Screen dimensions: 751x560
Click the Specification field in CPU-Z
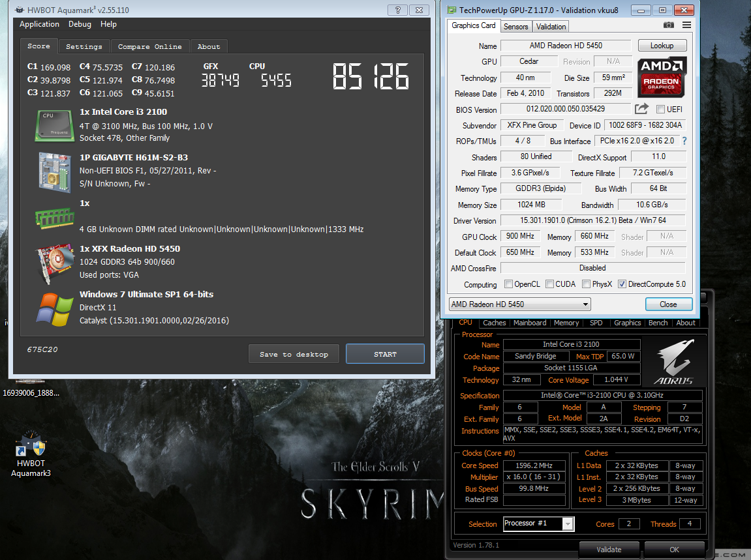(602, 395)
